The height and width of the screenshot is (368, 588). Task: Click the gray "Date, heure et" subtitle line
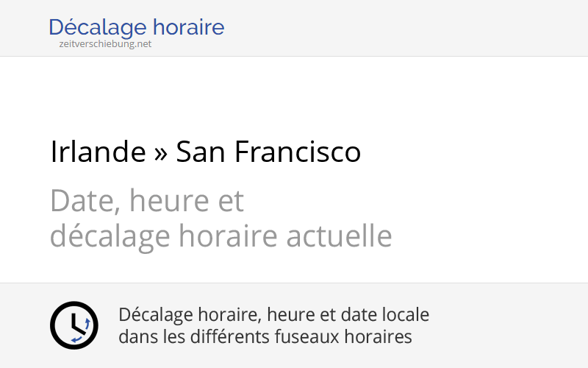[147, 201]
